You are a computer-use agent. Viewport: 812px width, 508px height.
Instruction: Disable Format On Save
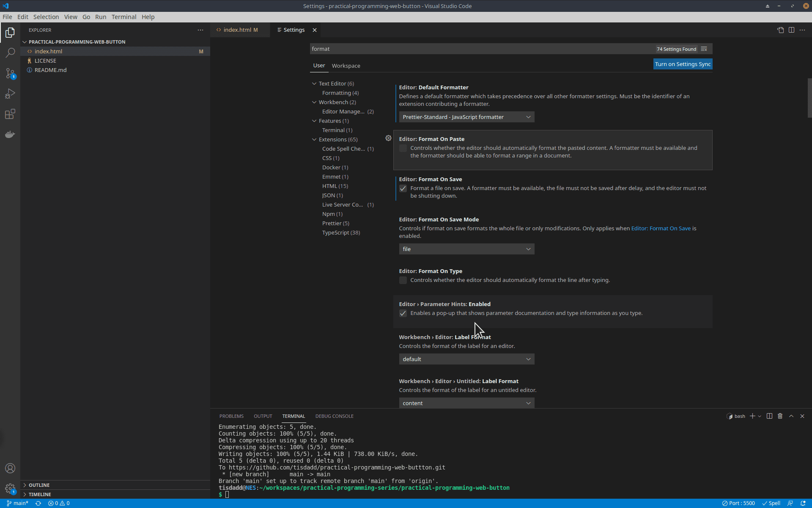[403, 188]
